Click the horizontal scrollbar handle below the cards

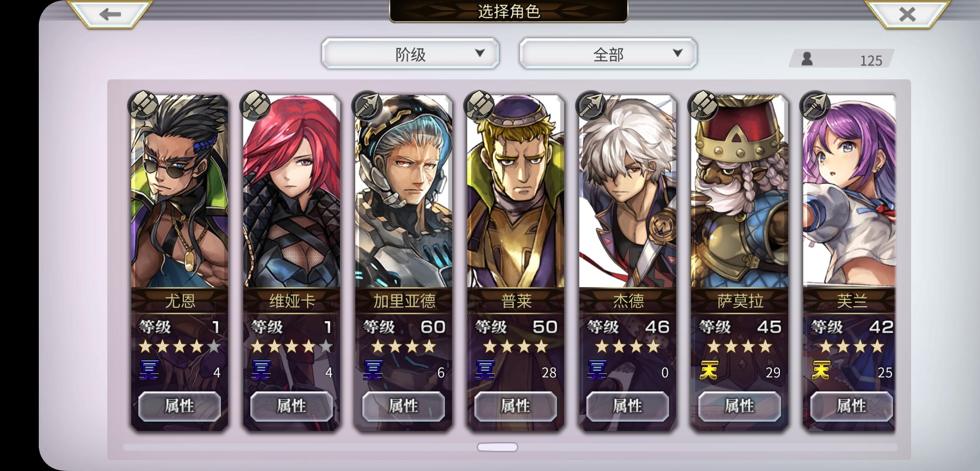coord(497,447)
